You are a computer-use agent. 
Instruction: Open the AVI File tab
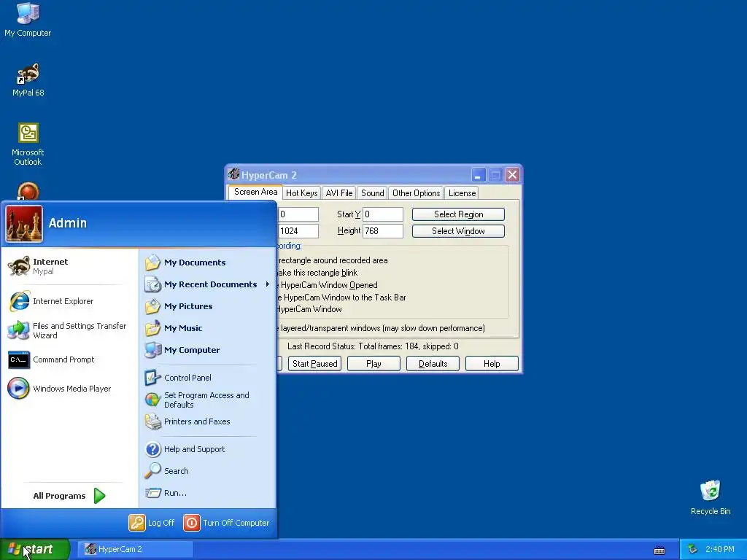coord(339,192)
